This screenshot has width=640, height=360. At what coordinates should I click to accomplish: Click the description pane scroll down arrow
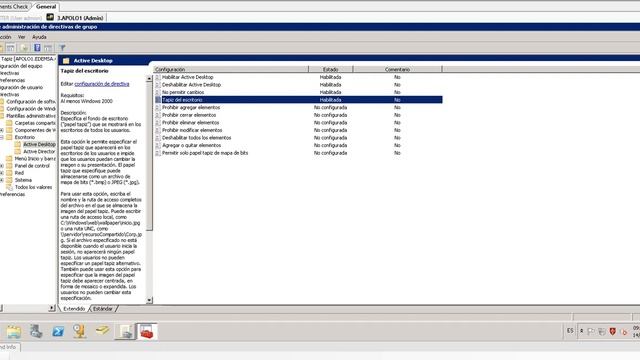[149, 300]
